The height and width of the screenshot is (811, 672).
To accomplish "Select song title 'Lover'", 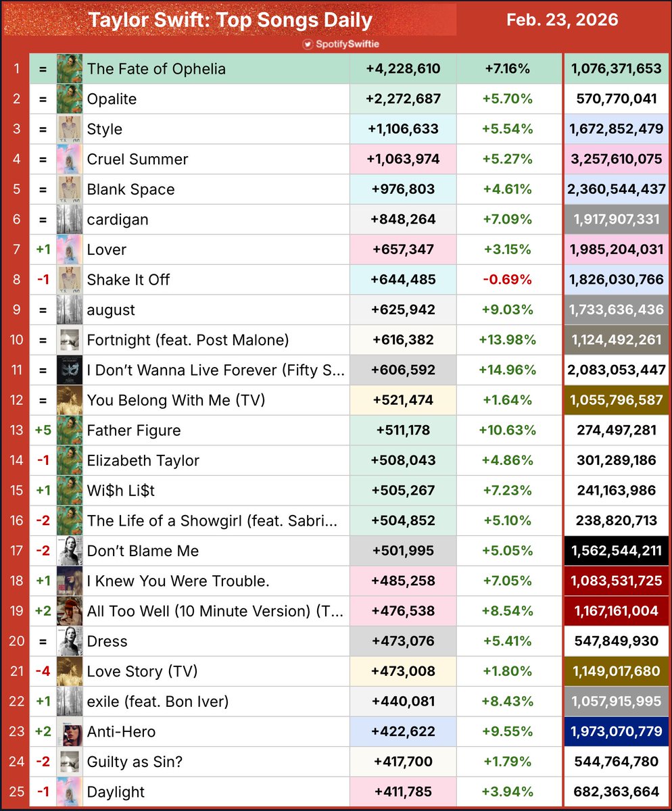I will pyautogui.click(x=107, y=250).
